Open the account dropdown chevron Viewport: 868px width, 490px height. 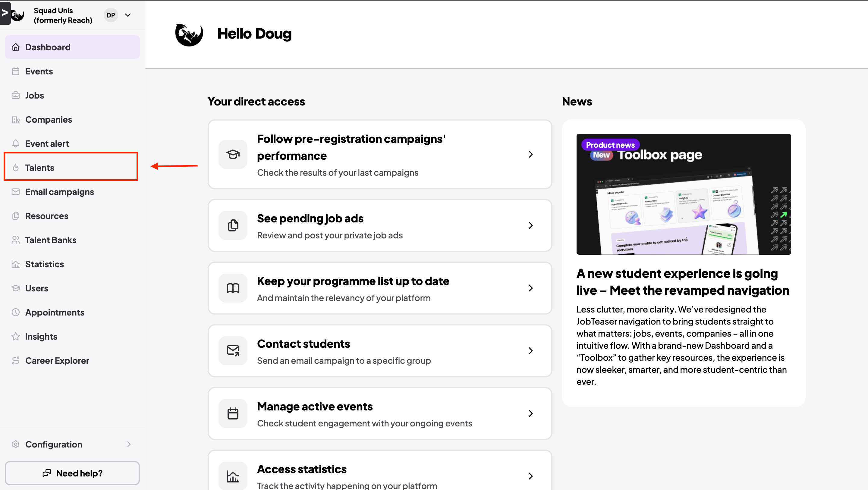click(128, 15)
